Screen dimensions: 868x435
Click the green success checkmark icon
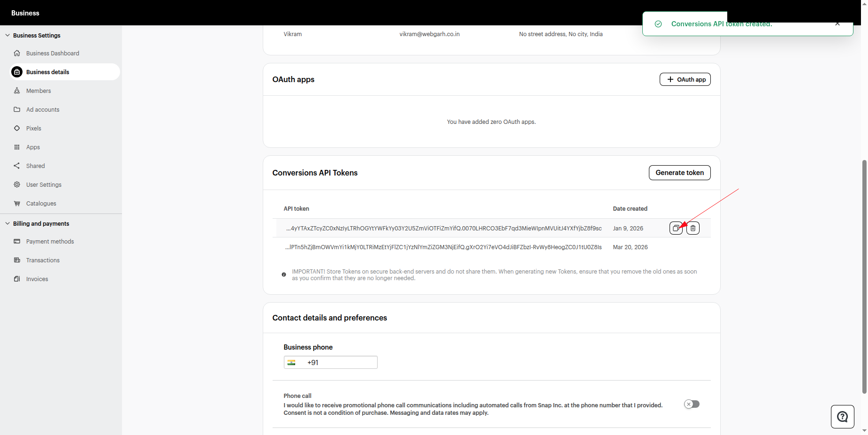658,24
